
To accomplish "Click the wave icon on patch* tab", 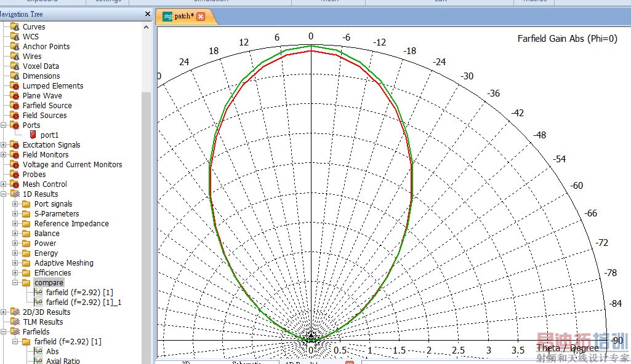I will [167, 17].
